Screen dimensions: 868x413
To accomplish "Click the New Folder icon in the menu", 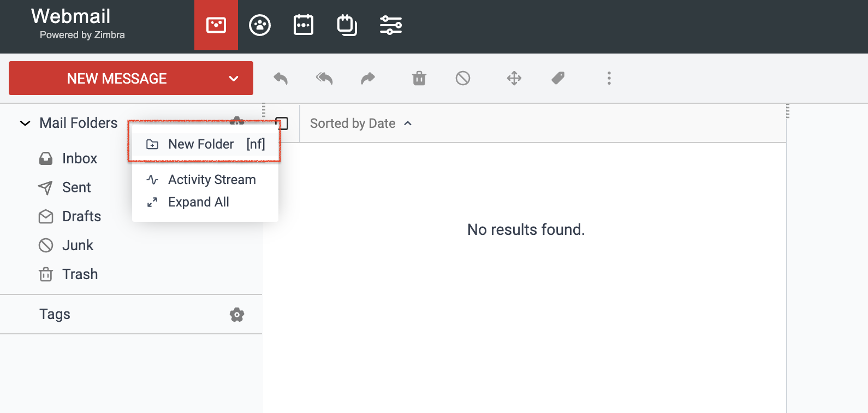I will pyautogui.click(x=152, y=144).
